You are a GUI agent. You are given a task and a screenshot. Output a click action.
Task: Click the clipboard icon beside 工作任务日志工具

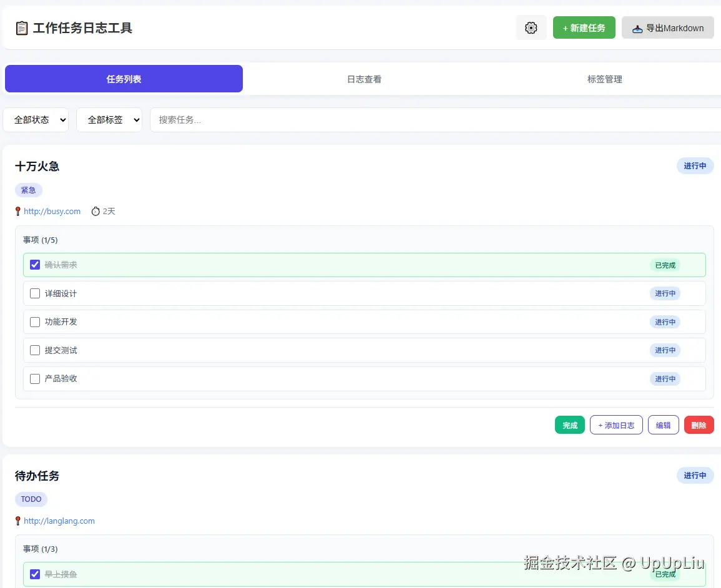22,28
